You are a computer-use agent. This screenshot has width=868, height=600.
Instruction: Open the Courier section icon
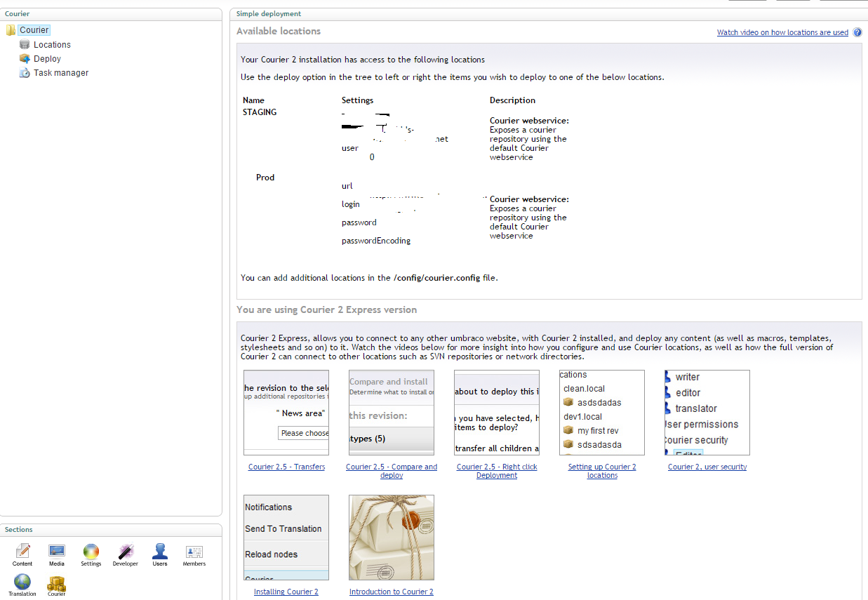[57, 582]
